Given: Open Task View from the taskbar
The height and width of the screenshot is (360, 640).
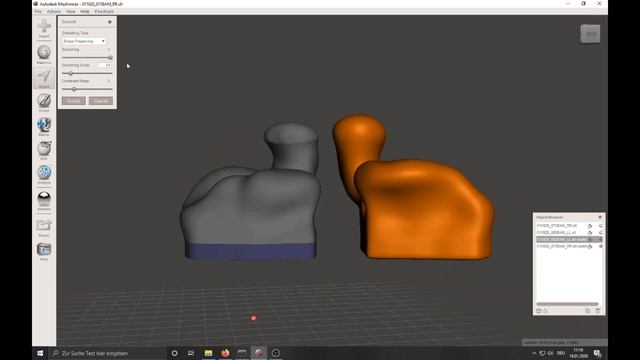Looking at the screenshot, I should [x=191, y=353].
